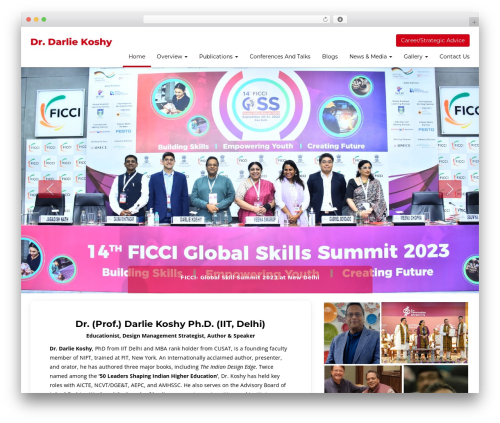Click the green maximize window dot
The width and height of the screenshot is (500, 423).
[44, 19]
